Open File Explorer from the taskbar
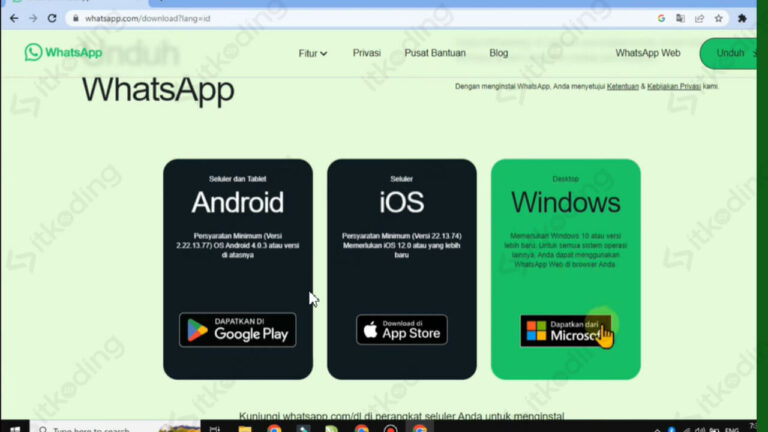Image resolution: width=768 pixels, height=432 pixels. pos(245,429)
